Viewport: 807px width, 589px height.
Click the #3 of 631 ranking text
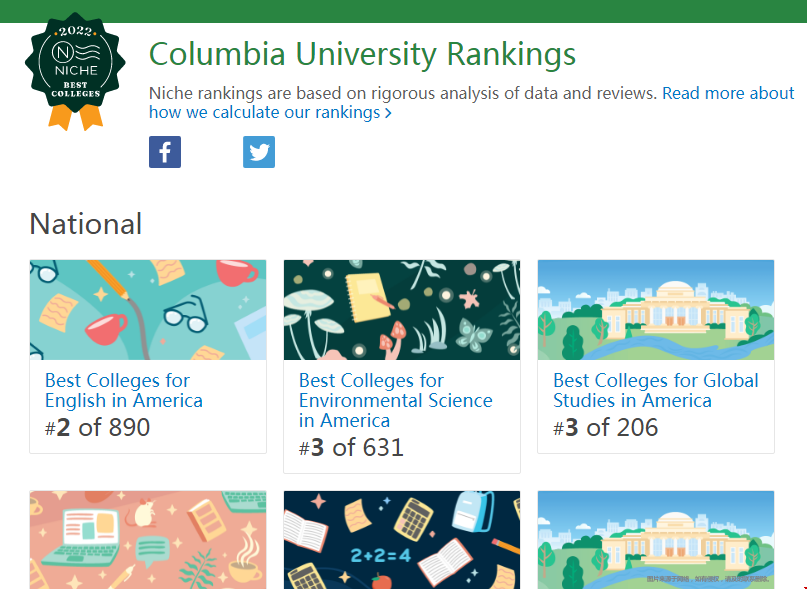(351, 447)
